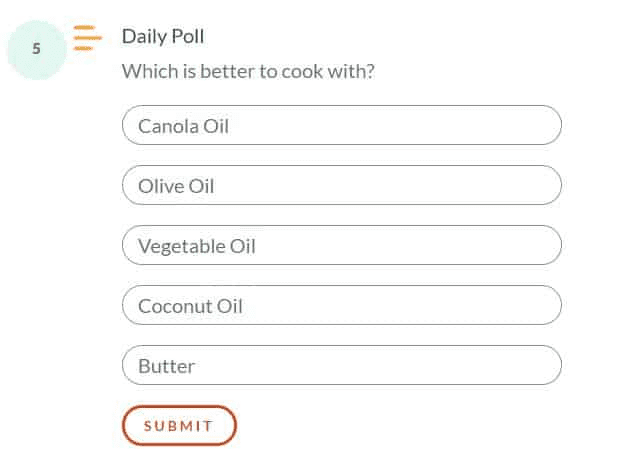Mark the first answer, Canola Oil, as chosen
The height and width of the screenshot is (465, 622).
point(342,125)
